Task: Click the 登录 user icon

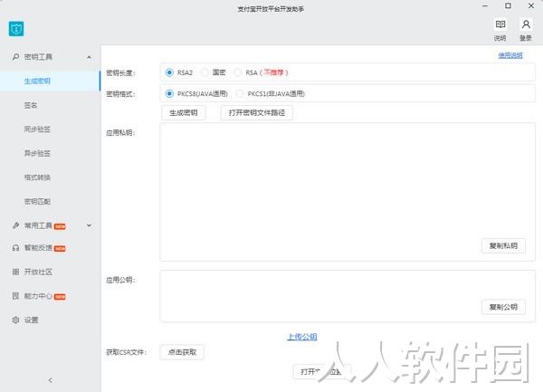Action: pos(526,24)
